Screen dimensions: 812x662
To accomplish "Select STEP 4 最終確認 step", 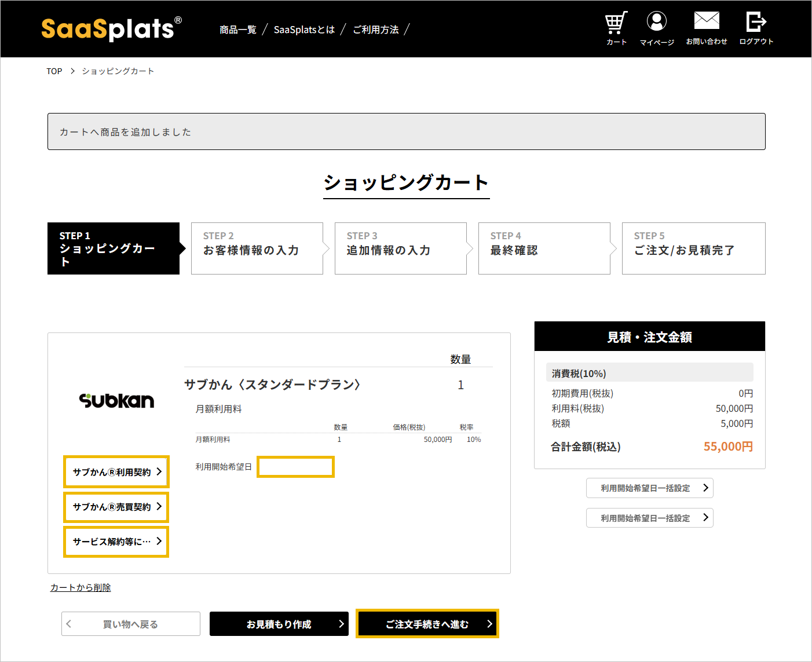I will (544, 248).
